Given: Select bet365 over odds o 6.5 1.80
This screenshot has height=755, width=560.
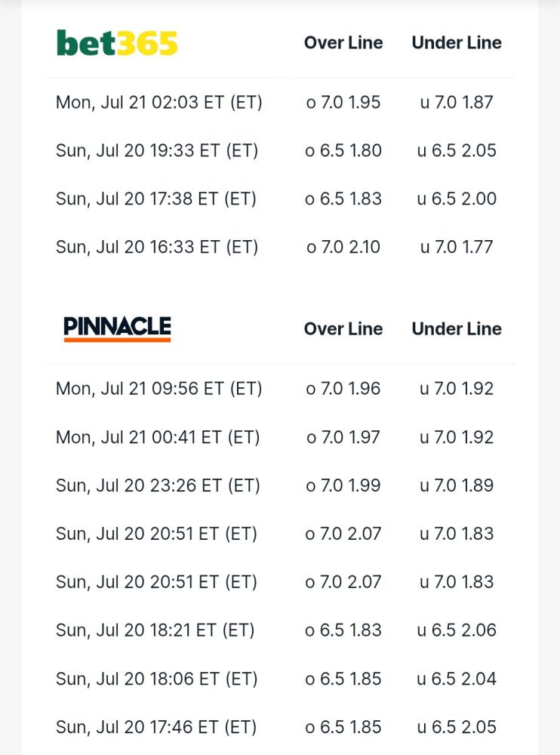Looking at the screenshot, I should 343,150.
